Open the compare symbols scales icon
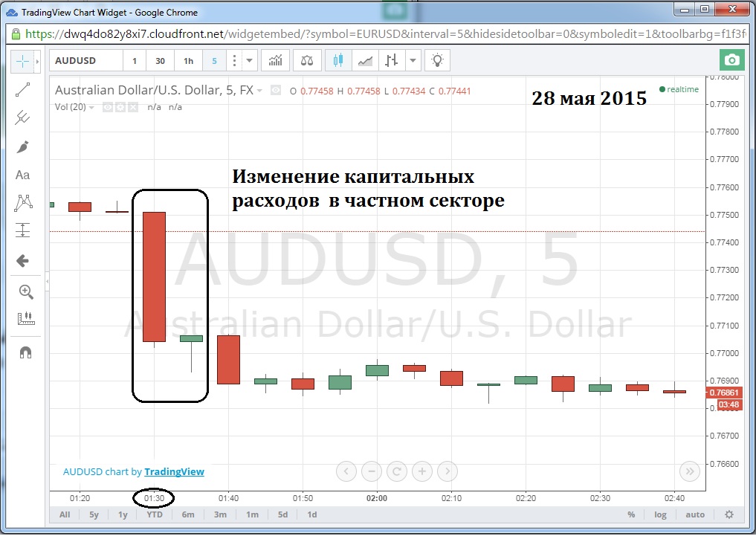Viewport: 756px width, 539px height. click(x=307, y=61)
